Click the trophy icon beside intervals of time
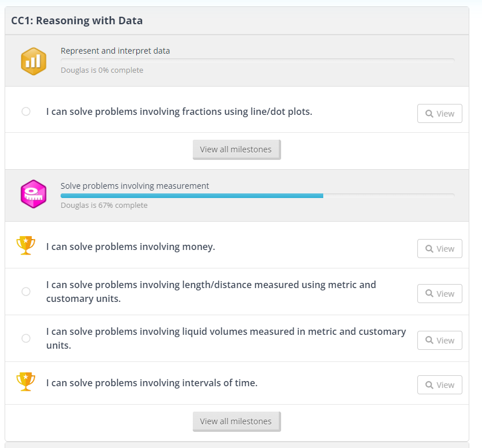The width and height of the screenshot is (482, 448). pos(26,382)
